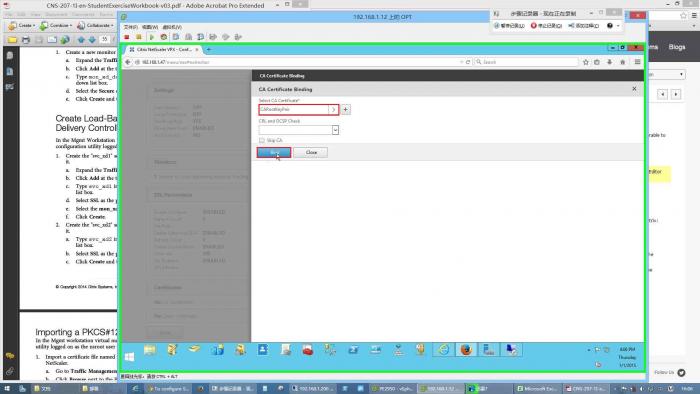Click the Firefox bookmark star icon
Viewport: 700px width, 394px height.
[586, 62]
